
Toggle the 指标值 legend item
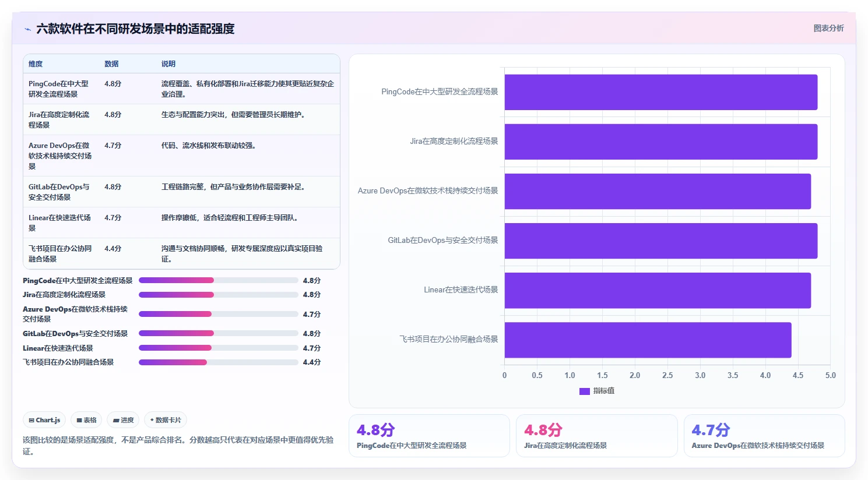597,391
